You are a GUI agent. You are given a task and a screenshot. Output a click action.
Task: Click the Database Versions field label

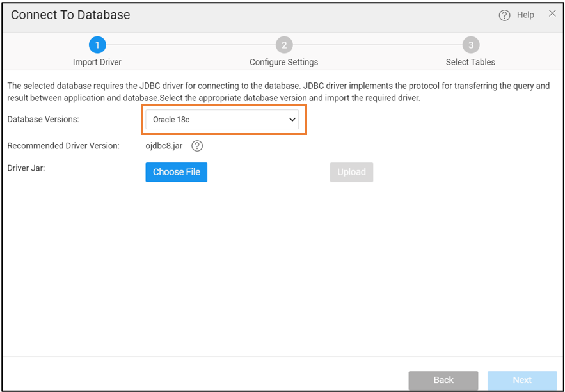coord(43,120)
